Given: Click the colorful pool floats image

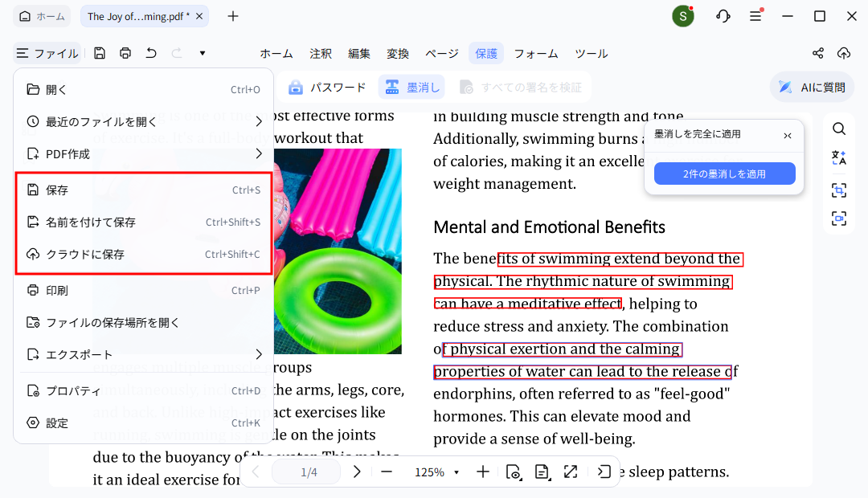Looking at the screenshot, I should click(x=338, y=251).
